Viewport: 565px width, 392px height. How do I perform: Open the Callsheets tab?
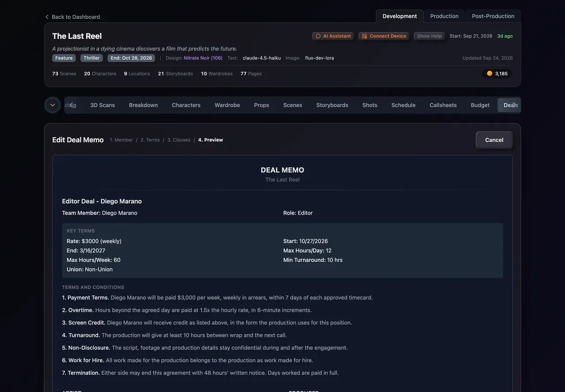tap(443, 105)
